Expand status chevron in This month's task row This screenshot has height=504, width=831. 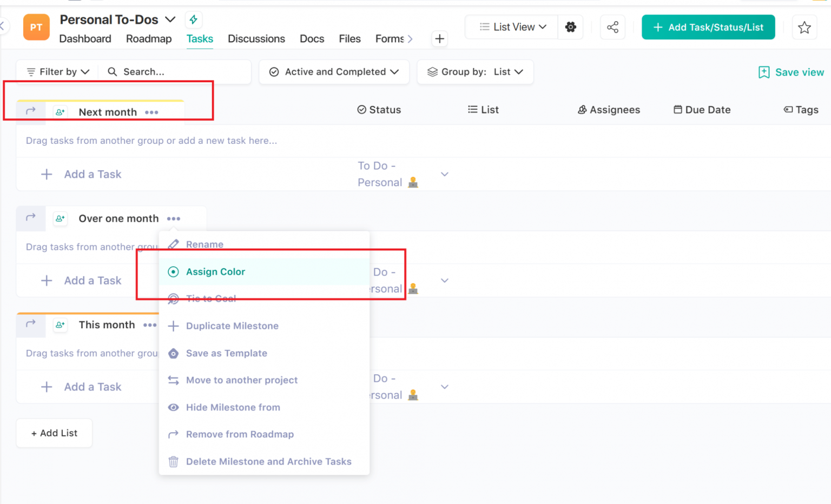(444, 387)
